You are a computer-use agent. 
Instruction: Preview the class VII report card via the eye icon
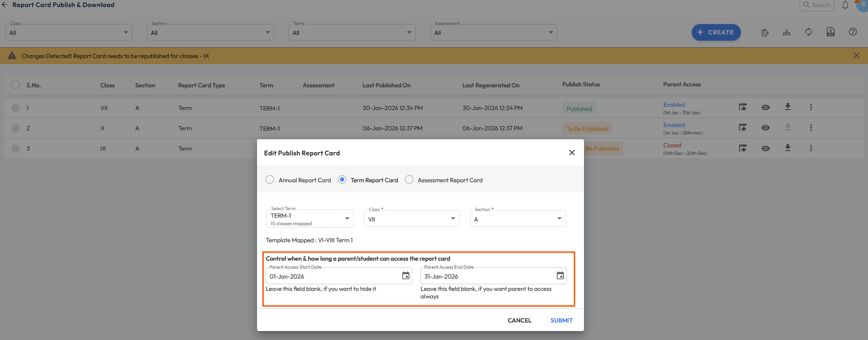coord(765,108)
